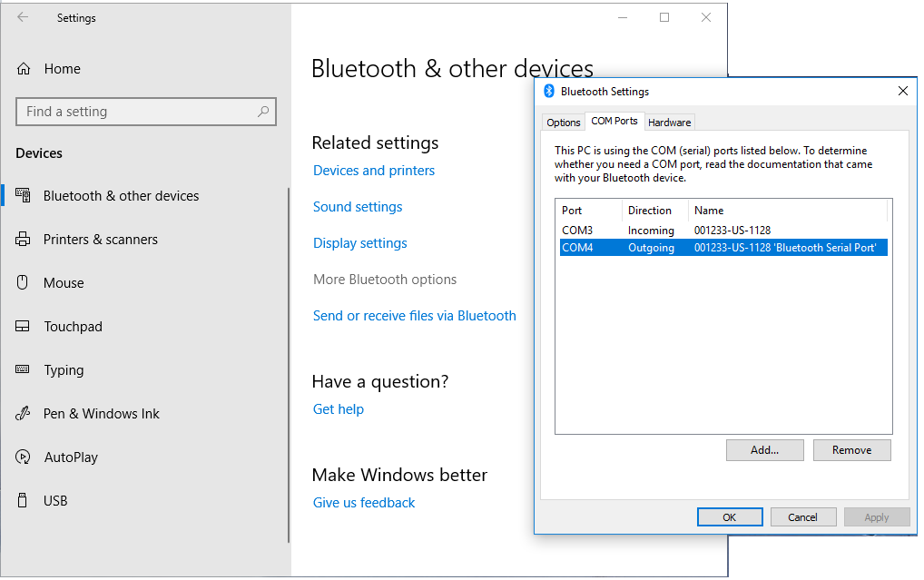The width and height of the screenshot is (924, 580).
Task: Go to Mouse settings
Action: [x=64, y=283]
